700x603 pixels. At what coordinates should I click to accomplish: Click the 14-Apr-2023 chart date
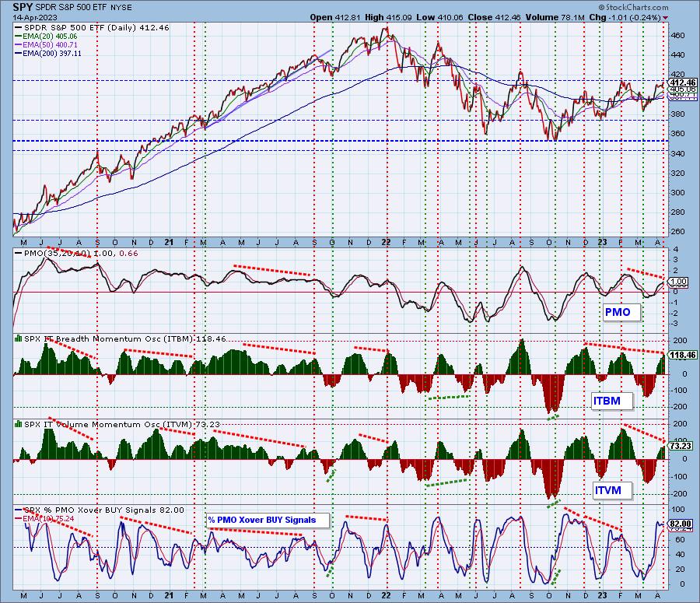(x=35, y=17)
